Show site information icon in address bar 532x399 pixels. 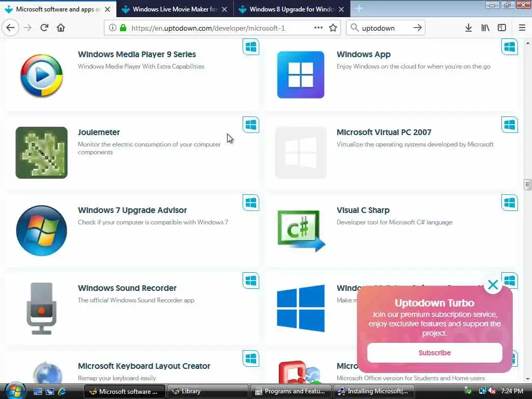click(112, 28)
